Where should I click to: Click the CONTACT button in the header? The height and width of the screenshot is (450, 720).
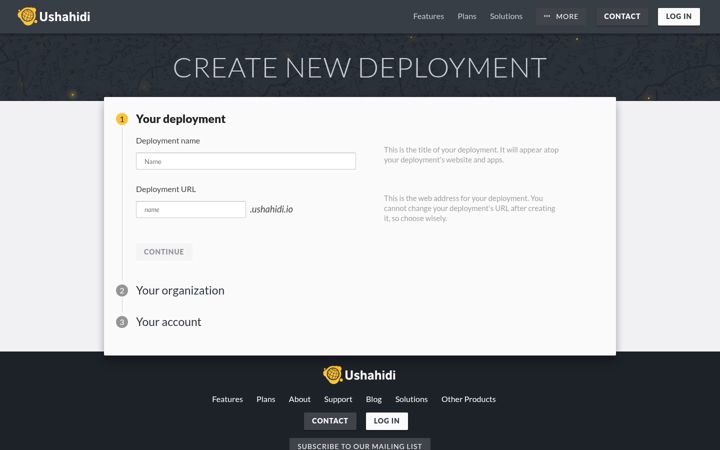(x=622, y=17)
